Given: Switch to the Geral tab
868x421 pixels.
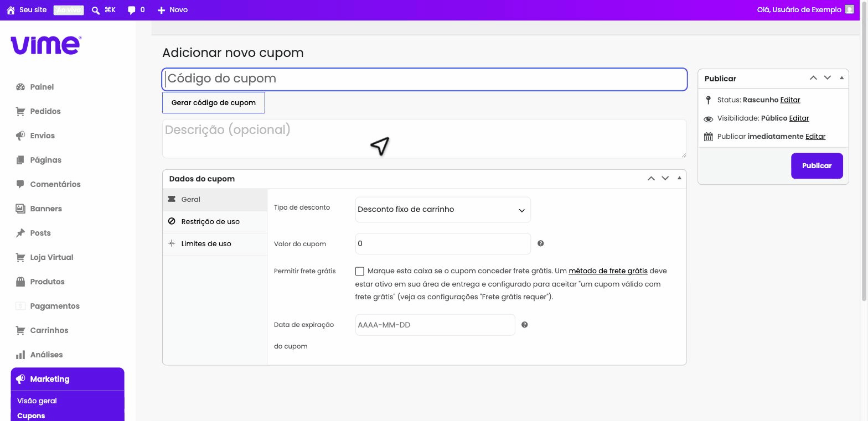Looking at the screenshot, I should coord(215,200).
